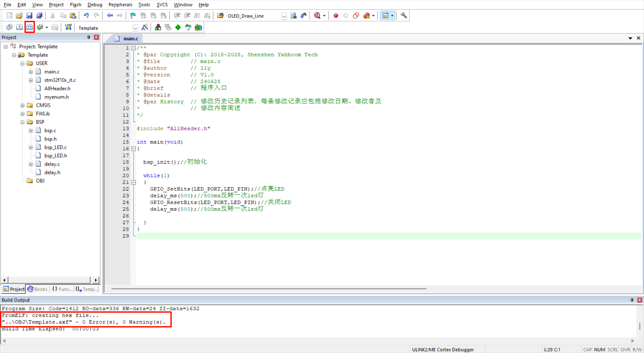Open Pack Installer icon
644x353 pixels.
pyautogui.click(x=198, y=27)
